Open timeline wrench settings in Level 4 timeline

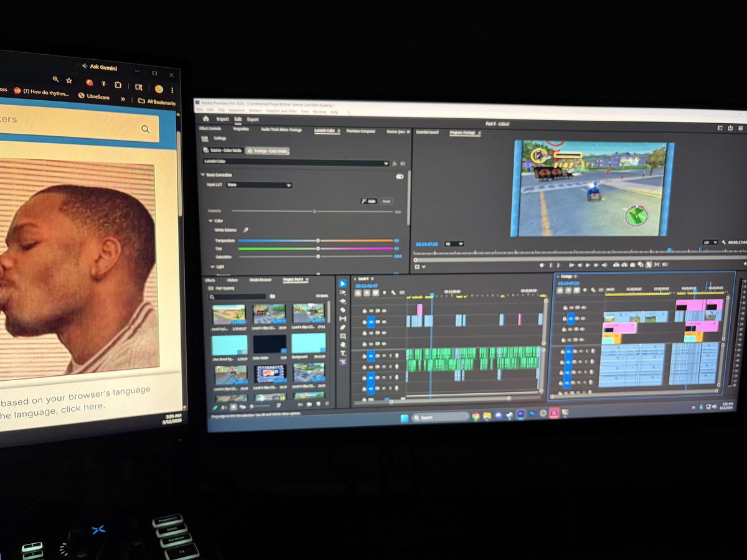pos(393,292)
